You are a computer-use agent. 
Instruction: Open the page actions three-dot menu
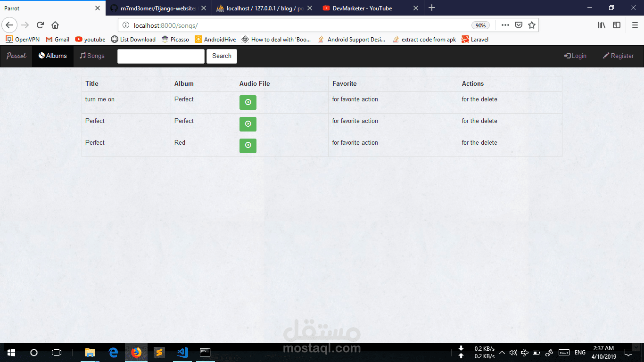[x=505, y=25]
